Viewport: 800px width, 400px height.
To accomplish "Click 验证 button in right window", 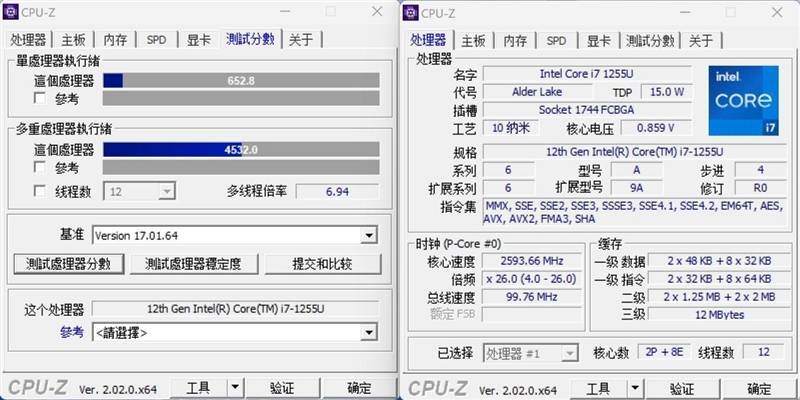I will coord(682,389).
